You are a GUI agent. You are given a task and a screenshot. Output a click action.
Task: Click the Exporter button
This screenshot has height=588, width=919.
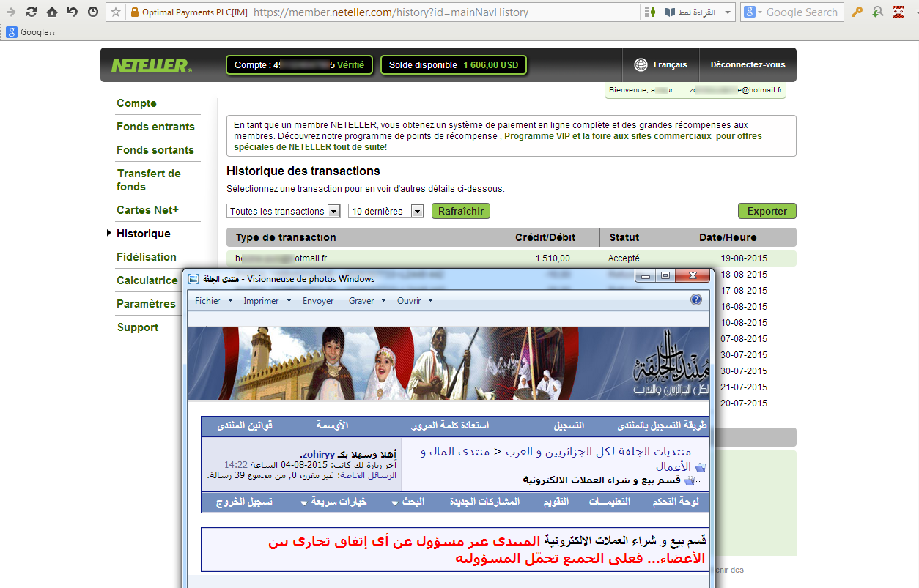pos(767,211)
